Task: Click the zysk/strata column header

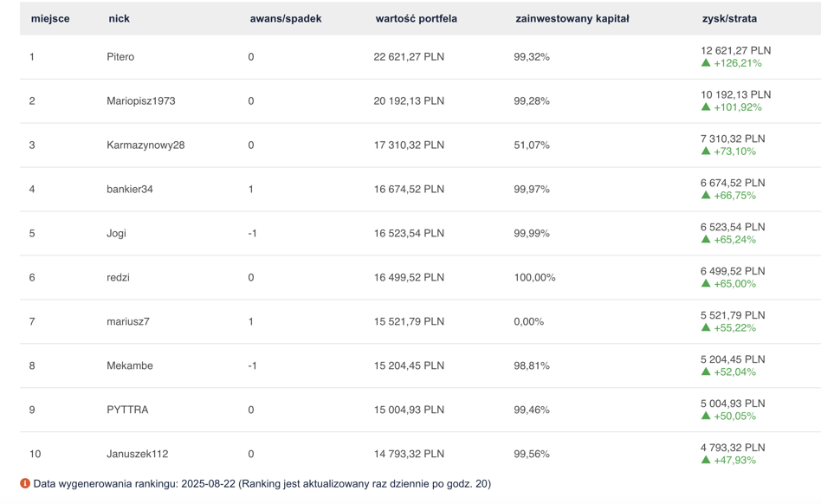Action: 729,19
